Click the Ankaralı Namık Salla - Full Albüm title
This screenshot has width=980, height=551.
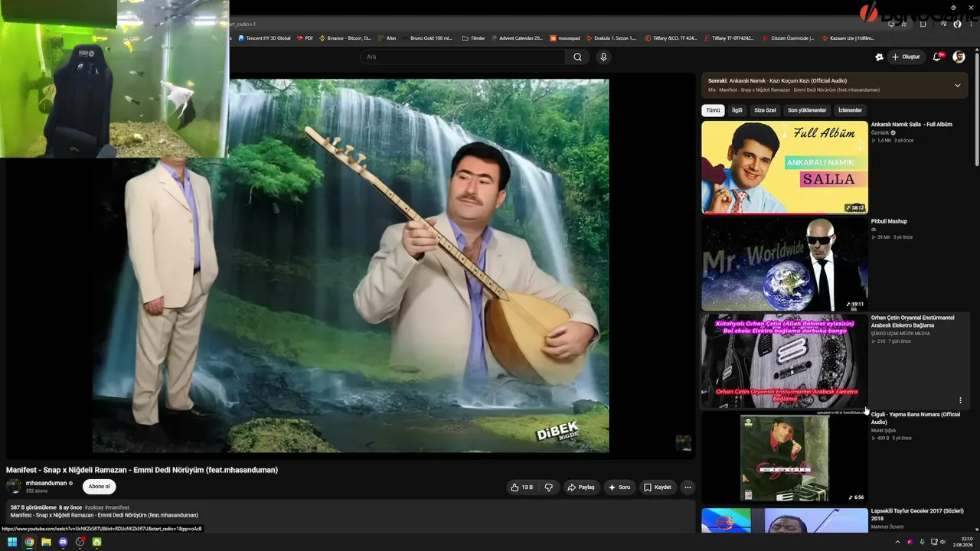tap(912, 125)
